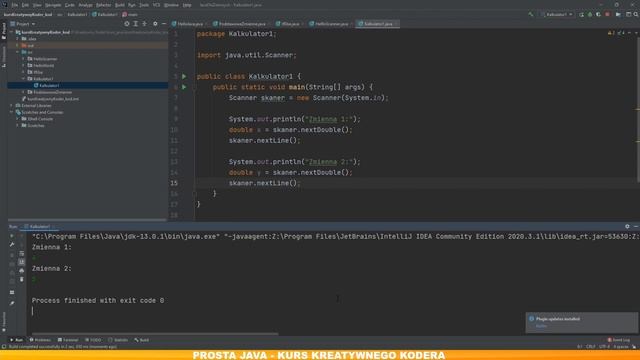The width and height of the screenshot is (640, 360).
Task: Rerun program from Run panel sidebar
Action: point(12,236)
